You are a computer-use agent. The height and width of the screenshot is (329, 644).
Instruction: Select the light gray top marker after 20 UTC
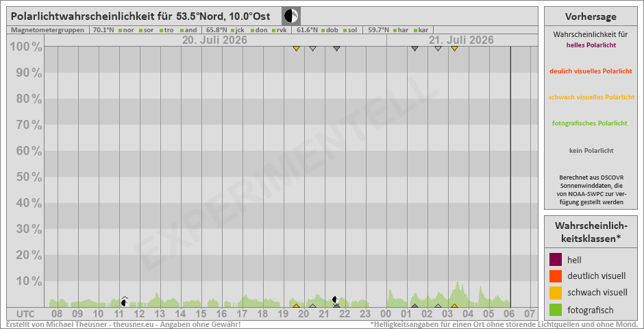312,48
